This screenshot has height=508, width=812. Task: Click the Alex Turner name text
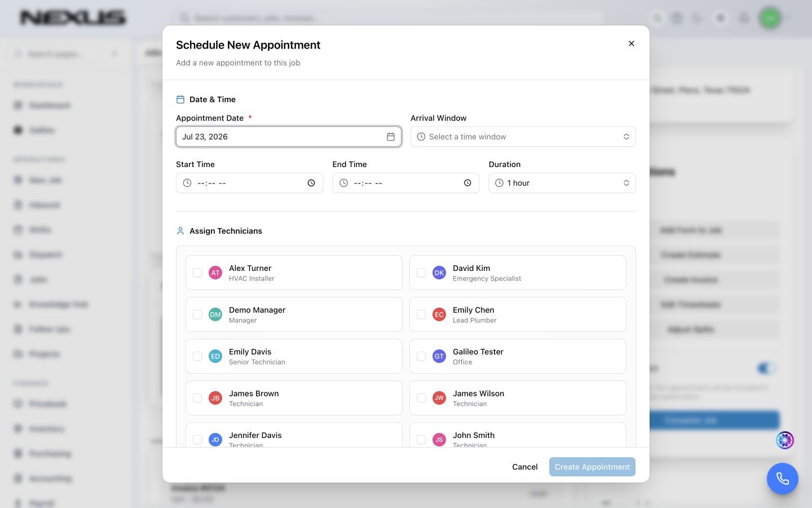click(250, 268)
